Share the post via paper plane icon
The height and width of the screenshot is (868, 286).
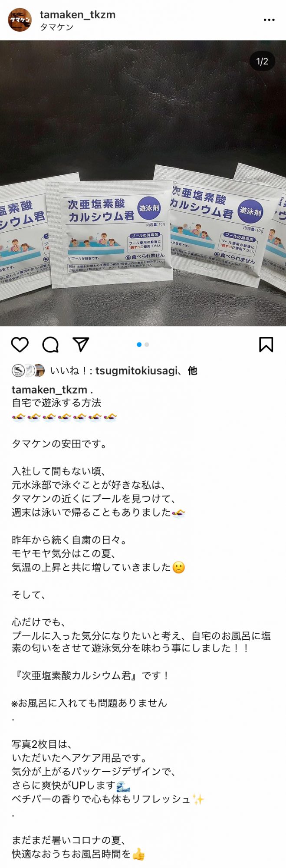(x=81, y=344)
